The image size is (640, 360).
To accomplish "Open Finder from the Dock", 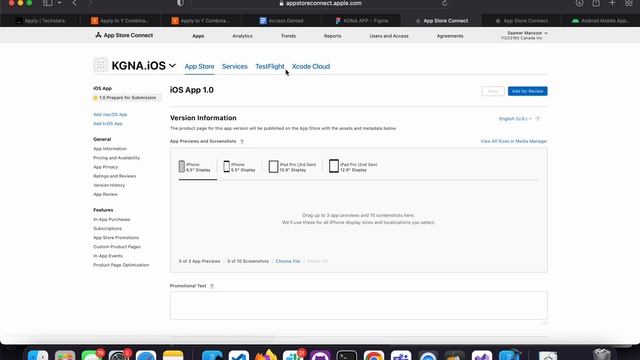I will coord(38,355).
